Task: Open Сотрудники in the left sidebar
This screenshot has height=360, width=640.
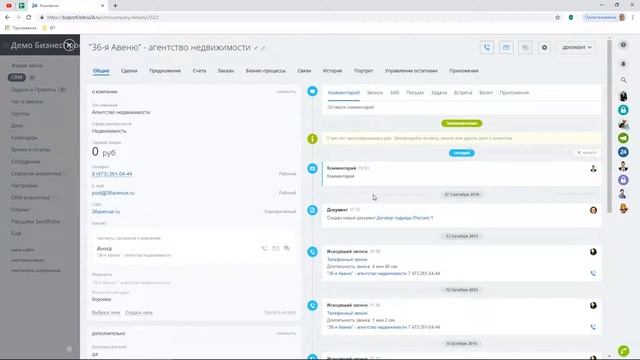Action: click(26, 162)
